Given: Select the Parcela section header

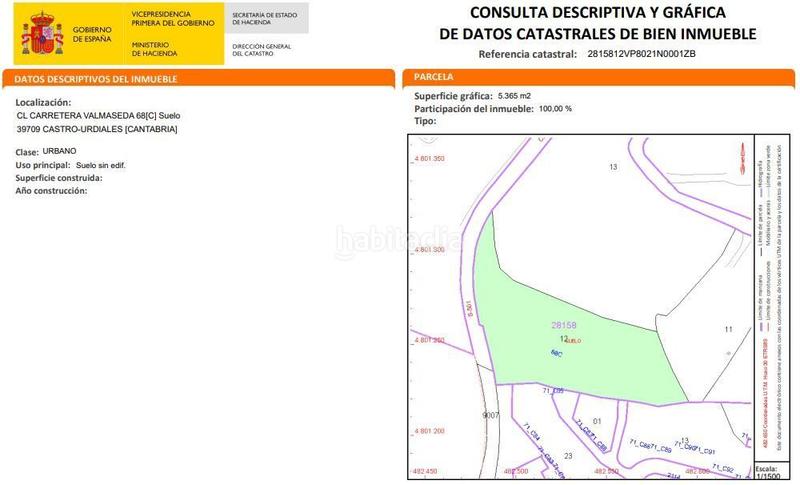Looking at the screenshot, I should point(433,77).
